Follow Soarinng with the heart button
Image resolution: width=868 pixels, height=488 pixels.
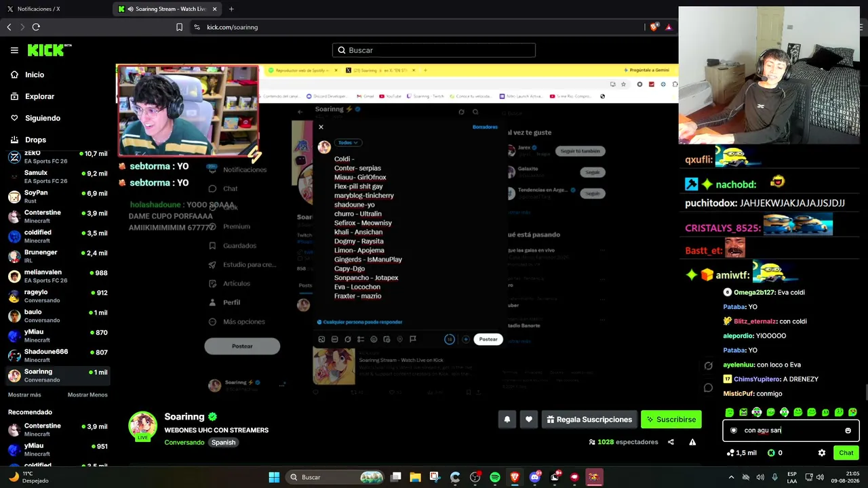tap(529, 420)
